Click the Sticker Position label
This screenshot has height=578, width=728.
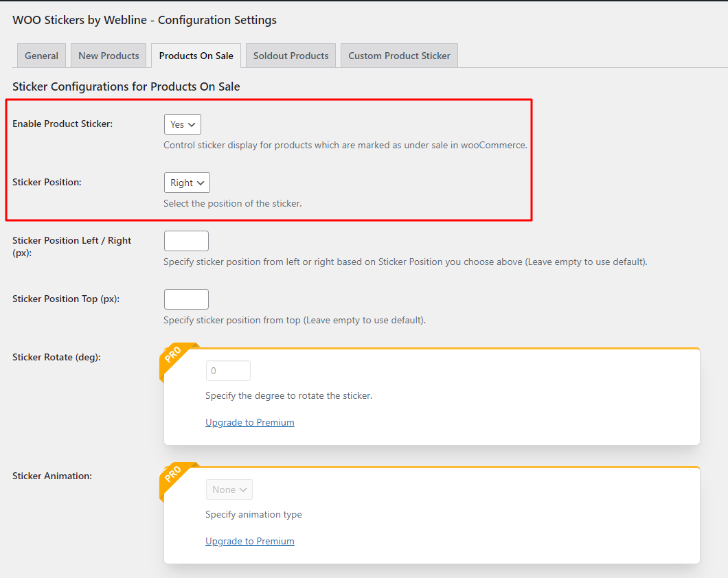click(x=47, y=183)
